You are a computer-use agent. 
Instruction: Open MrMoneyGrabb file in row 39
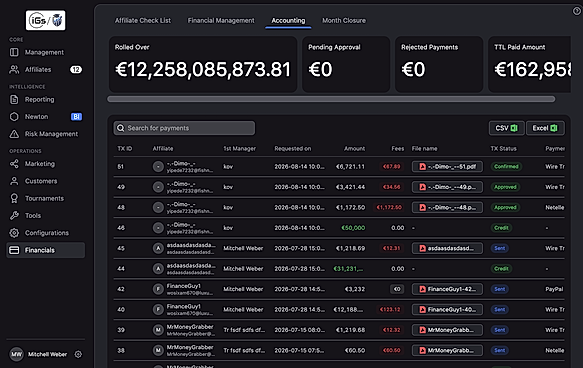(x=447, y=330)
